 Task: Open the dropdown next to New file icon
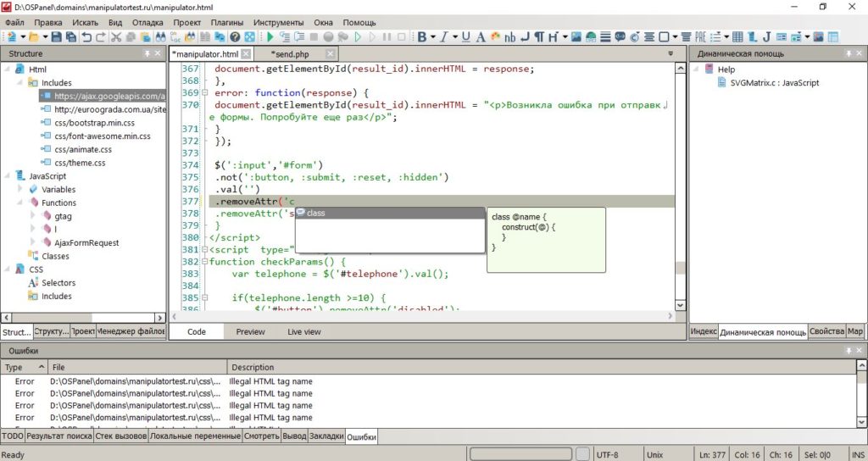tap(23, 37)
